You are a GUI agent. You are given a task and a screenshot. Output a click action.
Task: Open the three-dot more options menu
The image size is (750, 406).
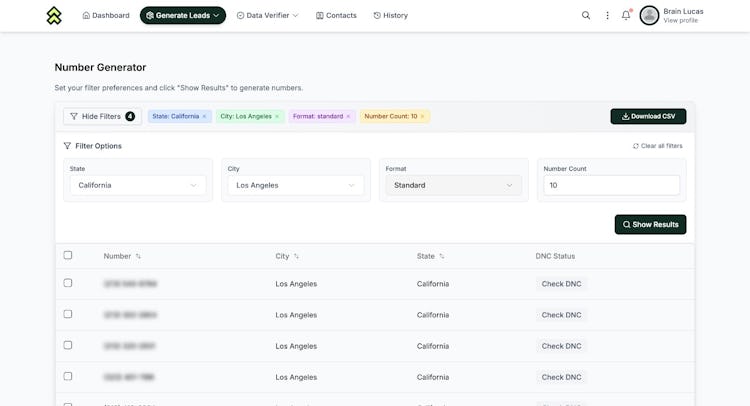point(607,15)
